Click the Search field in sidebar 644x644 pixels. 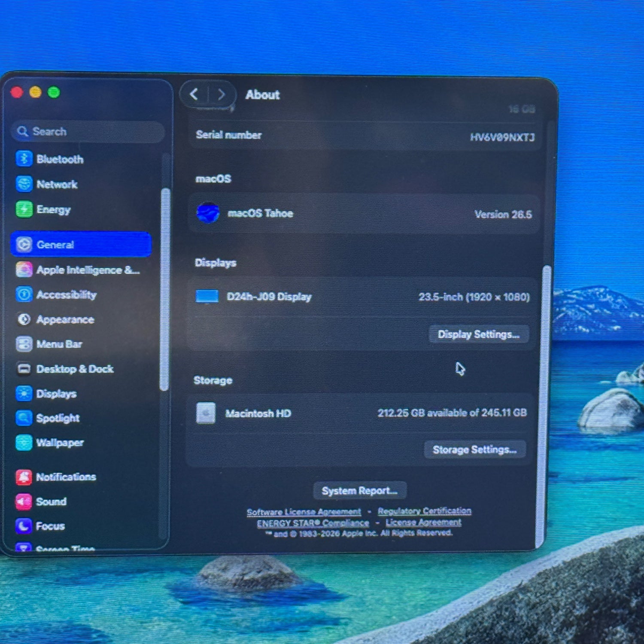tap(88, 131)
